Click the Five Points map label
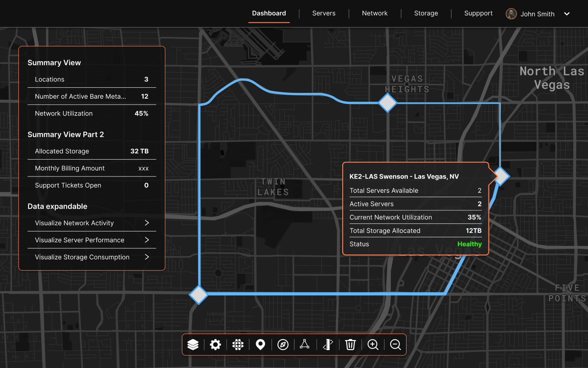This screenshot has width=588, height=368. 567,293
